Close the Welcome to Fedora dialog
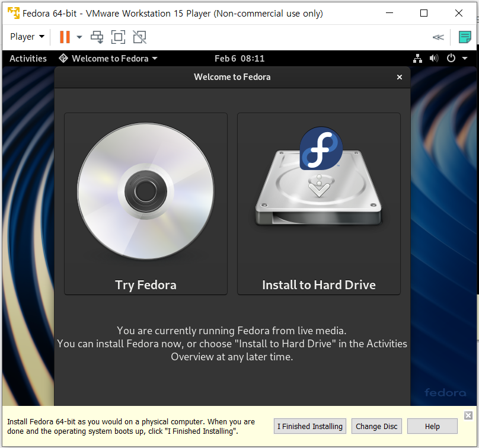This screenshot has height=448, width=479. (400, 77)
